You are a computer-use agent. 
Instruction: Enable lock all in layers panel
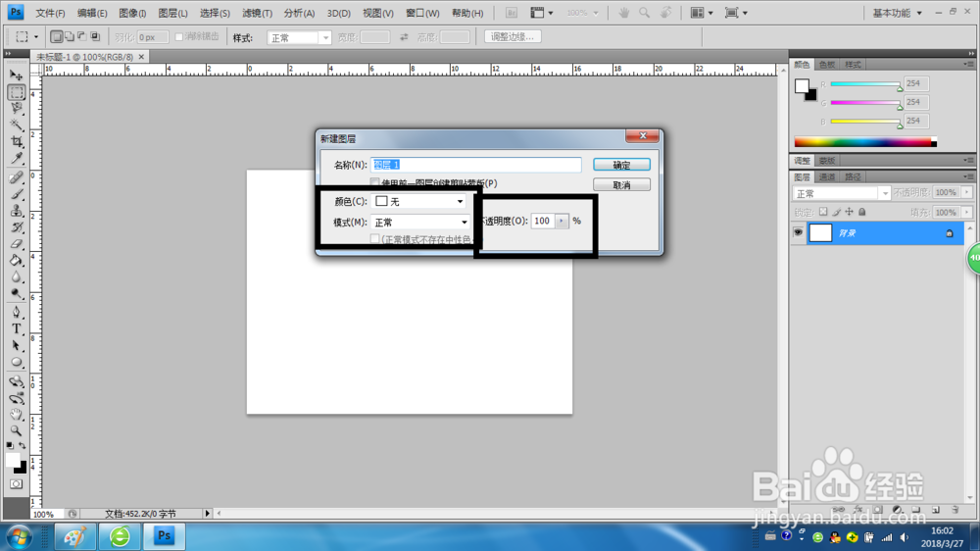[x=862, y=212]
